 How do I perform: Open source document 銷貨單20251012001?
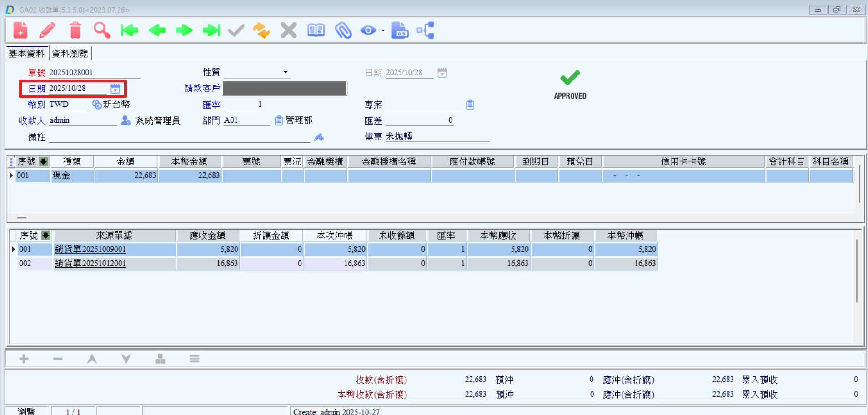click(90, 263)
